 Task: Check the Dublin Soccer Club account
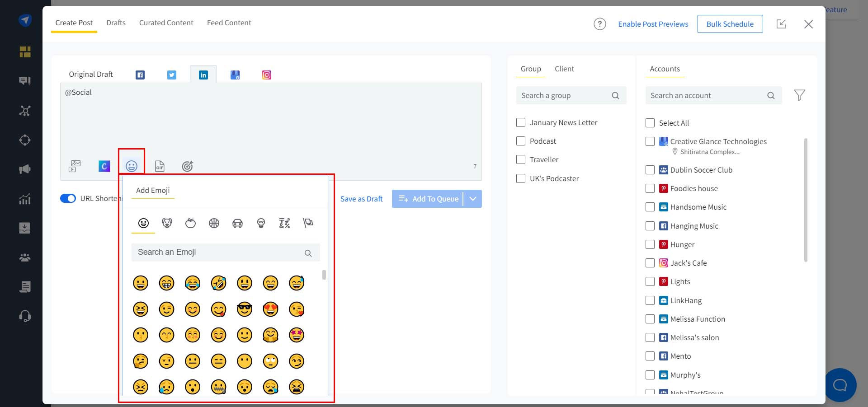coord(650,170)
